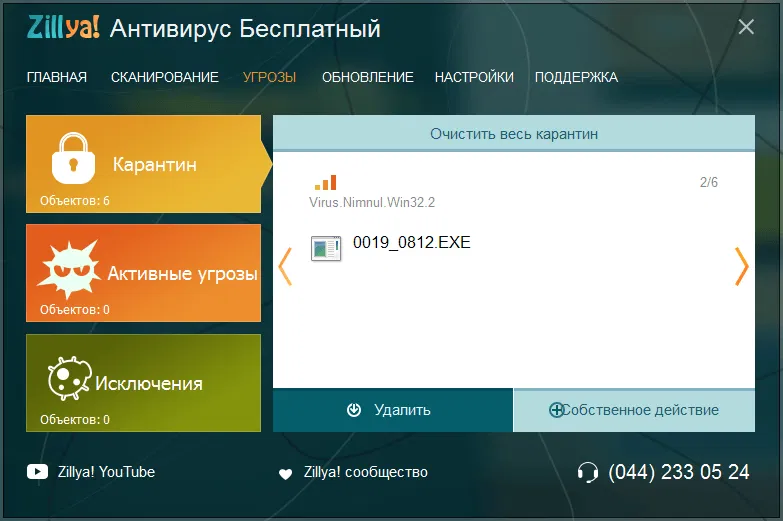This screenshot has width=783, height=521.
Task: Click the delete arrow circle icon
Action: pos(354,410)
